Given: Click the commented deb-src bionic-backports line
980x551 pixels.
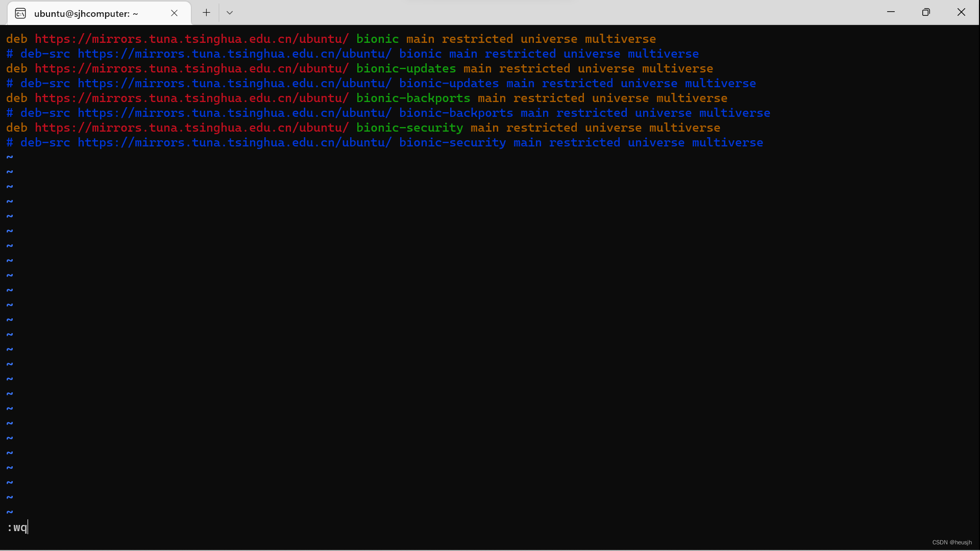Looking at the screenshot, I should (388, 113).
